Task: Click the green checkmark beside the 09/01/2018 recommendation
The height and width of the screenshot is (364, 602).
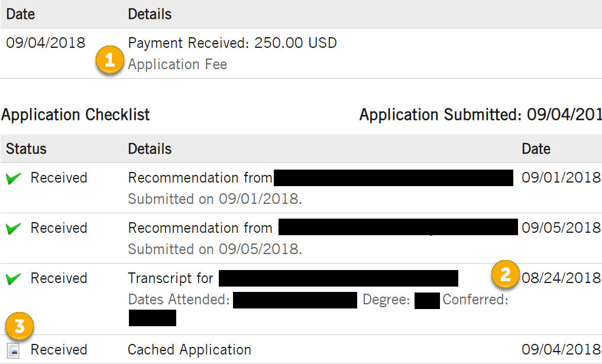Action: click(14, 178)
